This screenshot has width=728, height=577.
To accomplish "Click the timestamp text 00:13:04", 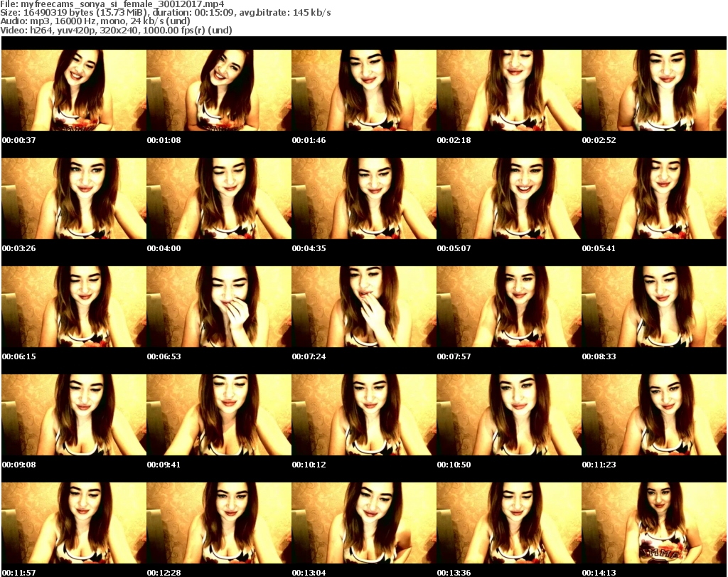I will (x=309, y=573).
